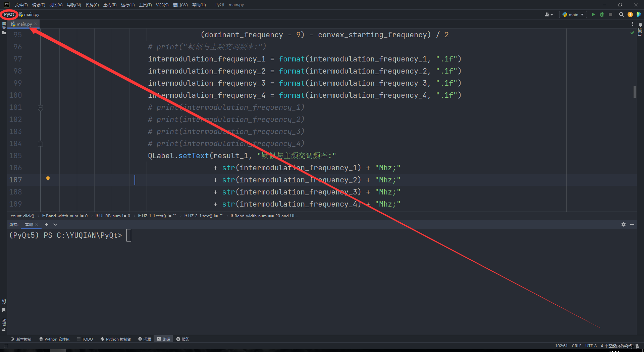Run the main configuration with the green play icon
644x352 pixels.
click(x=593, y=14)
